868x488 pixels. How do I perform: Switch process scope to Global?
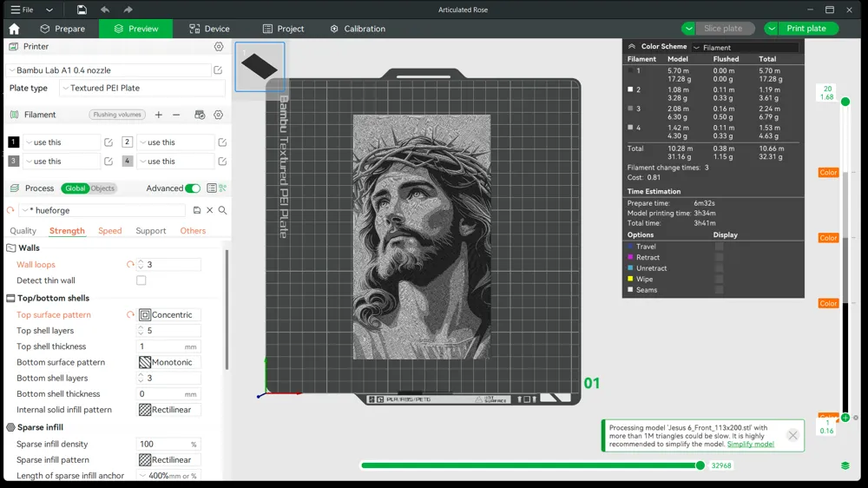[x=76, y=188]
